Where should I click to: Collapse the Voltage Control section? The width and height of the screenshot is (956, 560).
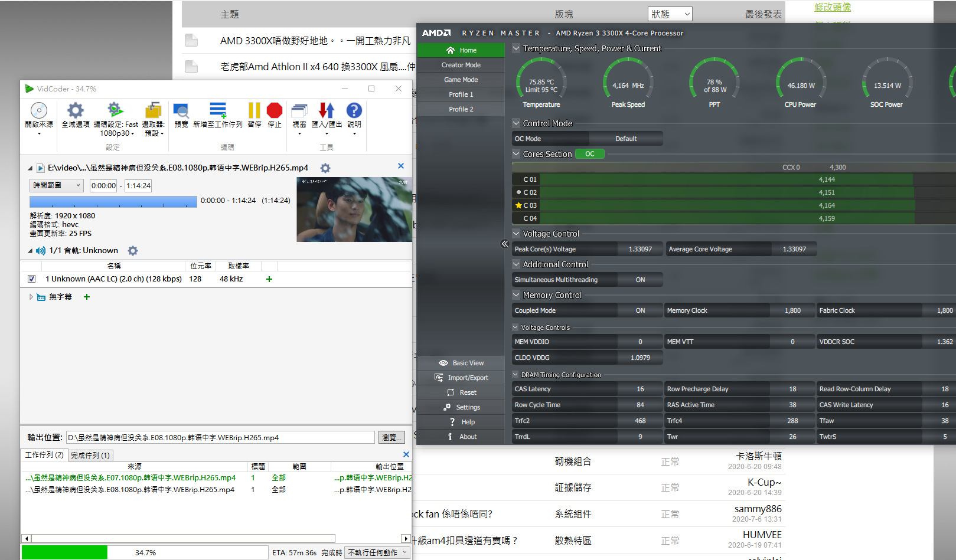pyautogui.click(x=516, y=234)
